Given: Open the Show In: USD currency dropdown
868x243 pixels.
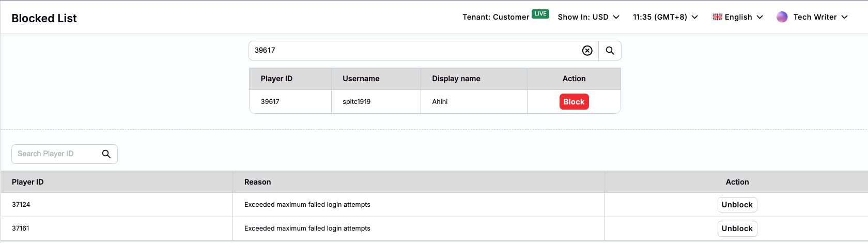Looking at the screenshot, I should 588,17.
